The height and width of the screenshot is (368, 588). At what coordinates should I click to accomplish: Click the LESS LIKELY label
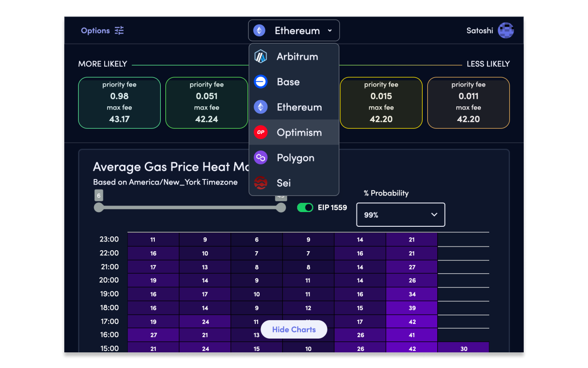(x=488, y=64)
